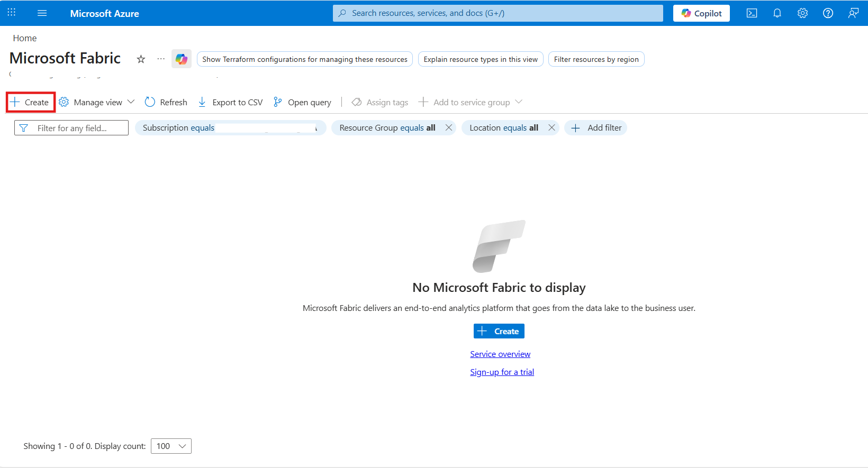Select Show Terraform configurations suggestion

coord(305,59)
